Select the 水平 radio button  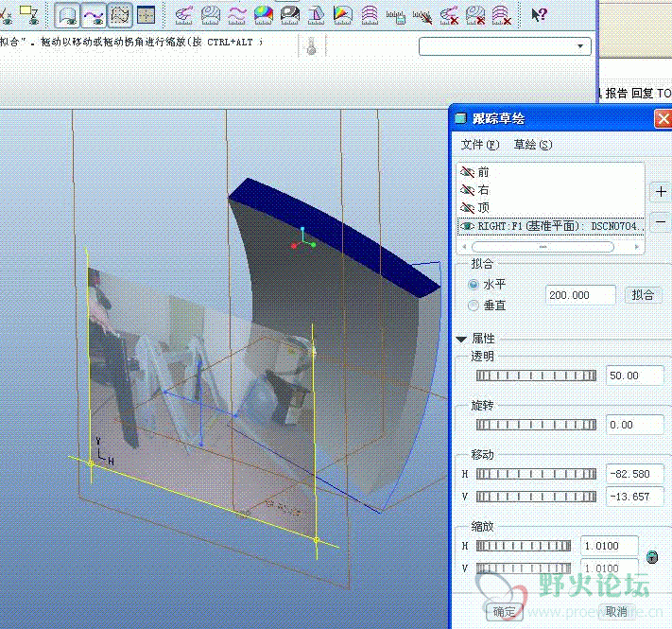(474, 285)
